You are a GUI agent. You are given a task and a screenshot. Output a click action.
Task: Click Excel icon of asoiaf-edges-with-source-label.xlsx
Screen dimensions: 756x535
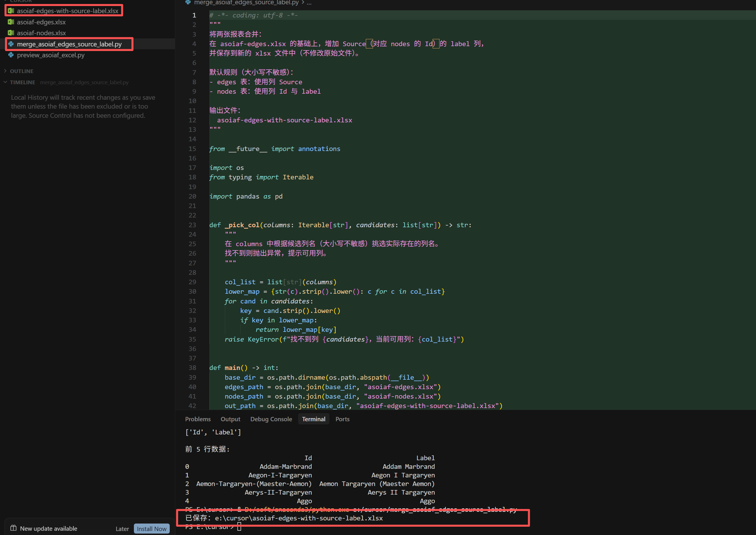(x=11, y=11)
